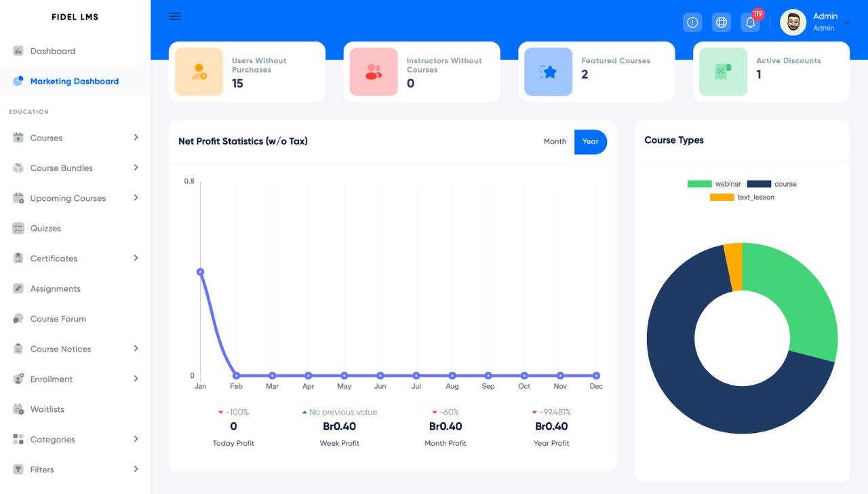Viewport: 868px width, 494px height.
Task: Click the globe language icon
Action: pyautogui.click(x=722, y=22)
